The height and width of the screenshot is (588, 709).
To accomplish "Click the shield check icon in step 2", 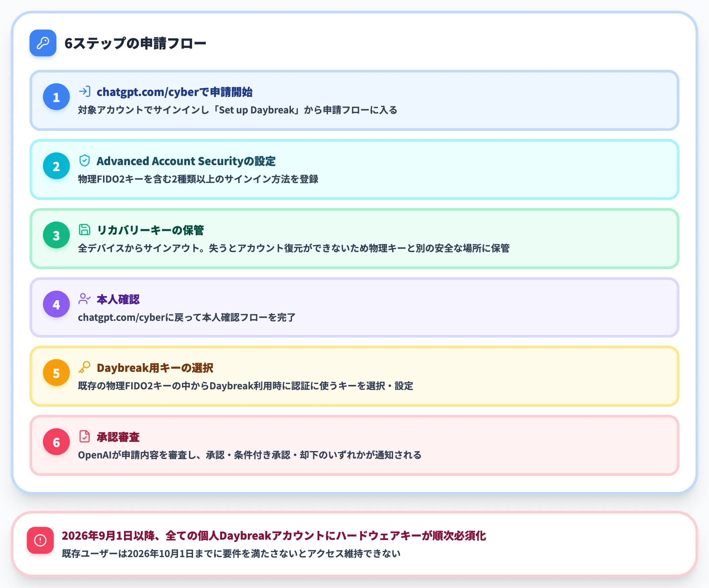I will pos(84,161).
